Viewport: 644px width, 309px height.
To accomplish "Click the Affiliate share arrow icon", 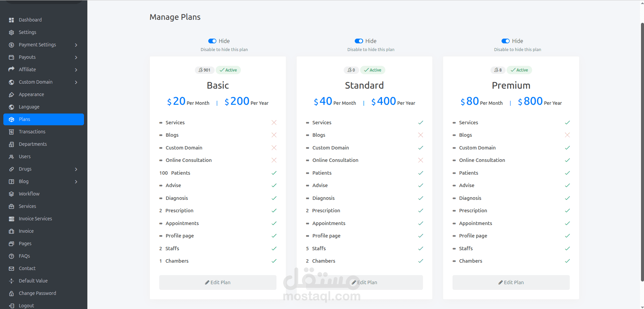I will [x=11, y=69].
